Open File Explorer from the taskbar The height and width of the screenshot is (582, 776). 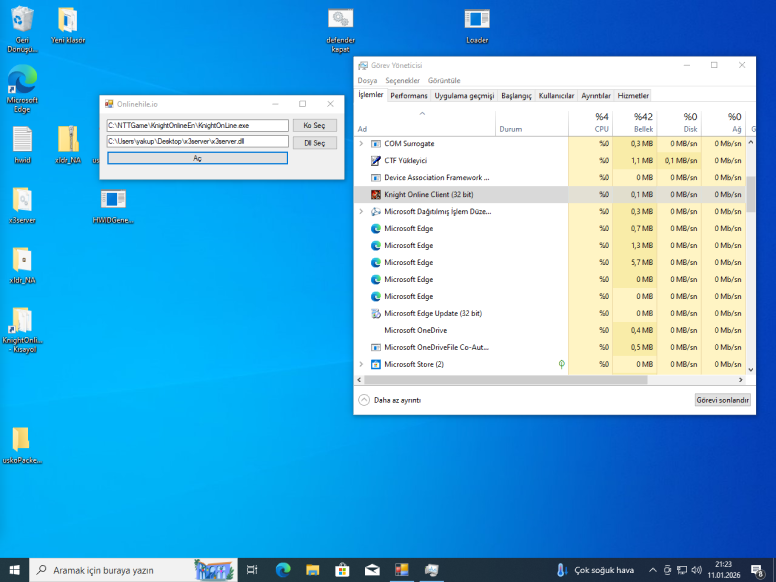click(x=312, y=570)
